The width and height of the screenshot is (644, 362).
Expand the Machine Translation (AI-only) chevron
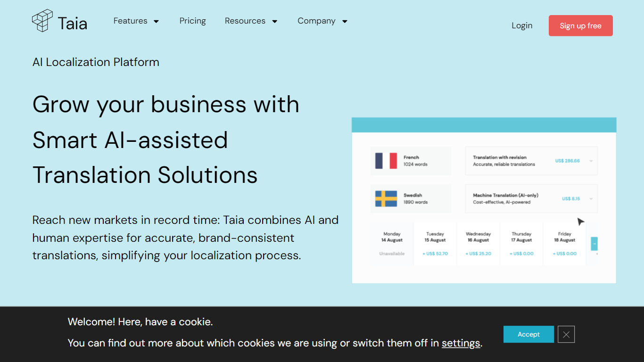tap(591, 199)
